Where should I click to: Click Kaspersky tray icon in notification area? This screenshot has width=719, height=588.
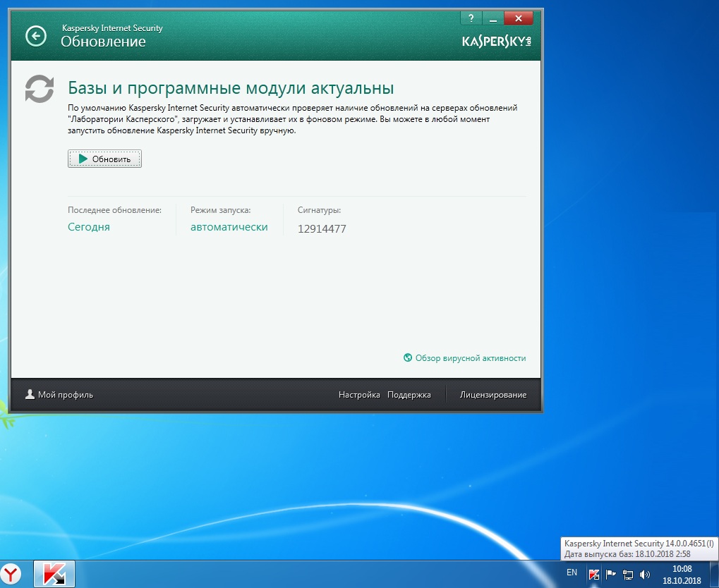click(x=594, y=574)
